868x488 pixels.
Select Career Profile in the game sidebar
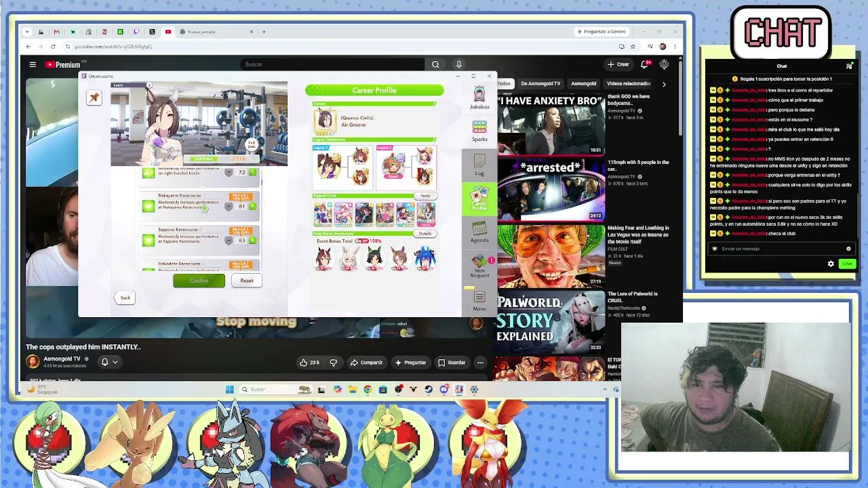click(479, 198)
